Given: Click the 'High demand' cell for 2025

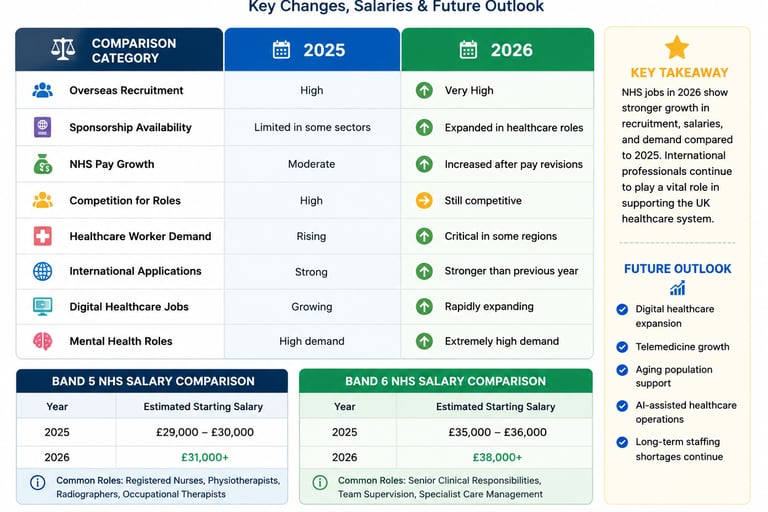Looking at the screenshot, I should [312, 341].
